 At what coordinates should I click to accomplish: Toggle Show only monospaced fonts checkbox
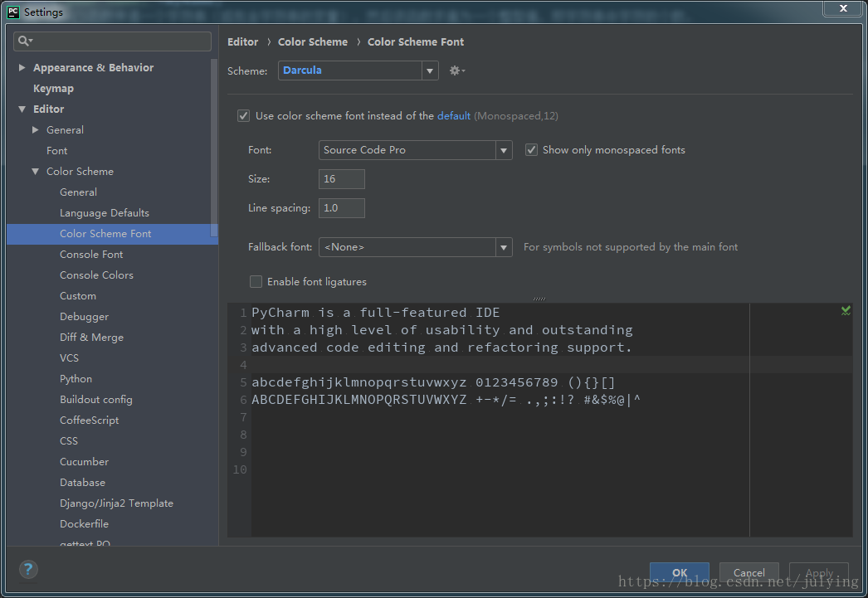tap(531, 150)
